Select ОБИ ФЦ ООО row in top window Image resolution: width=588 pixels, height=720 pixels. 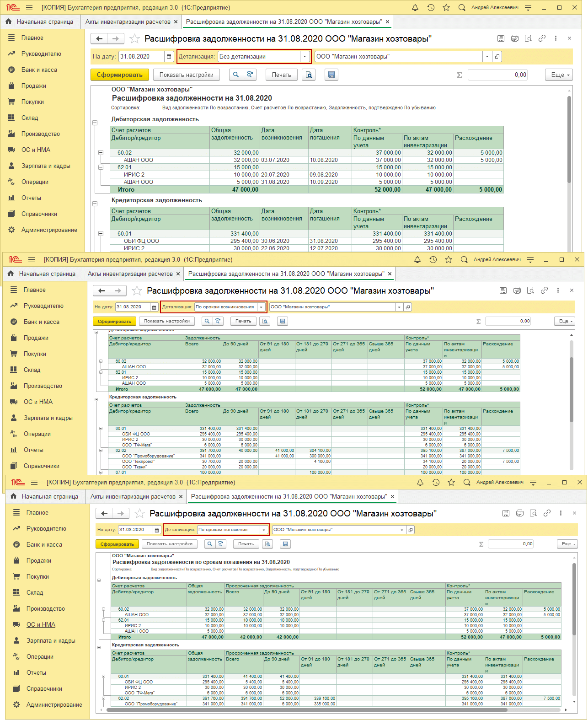307,241
